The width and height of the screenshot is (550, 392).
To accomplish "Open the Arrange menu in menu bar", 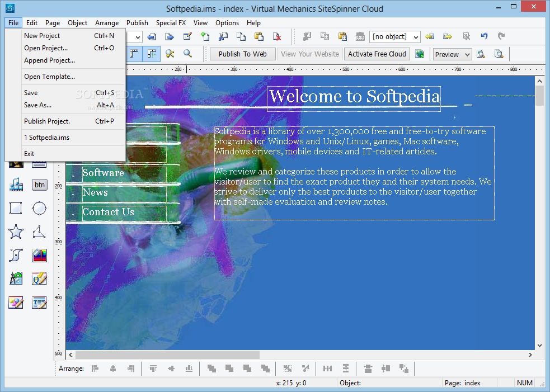I will 107,23.
